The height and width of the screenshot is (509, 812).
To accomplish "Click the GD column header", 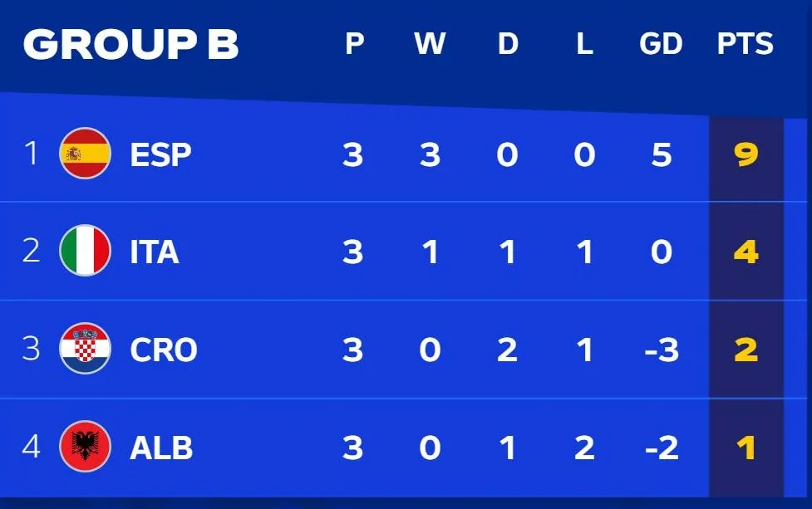I will point(661,44).
